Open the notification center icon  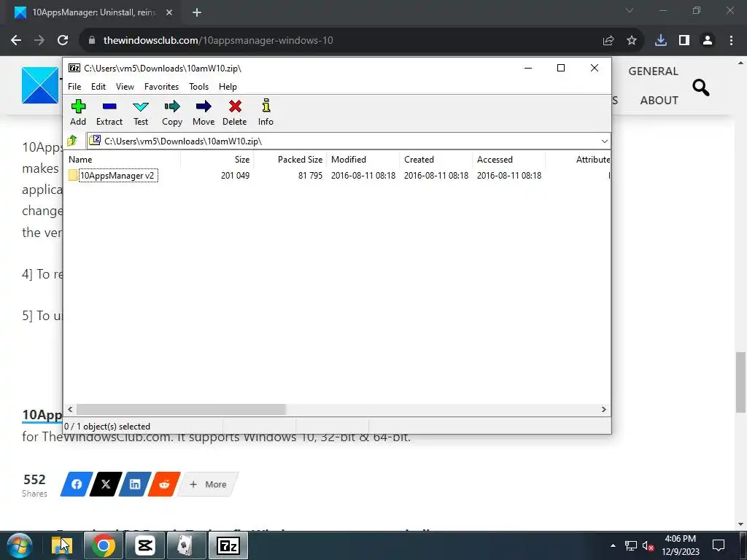pyautogui.click(x=718, y=545)
